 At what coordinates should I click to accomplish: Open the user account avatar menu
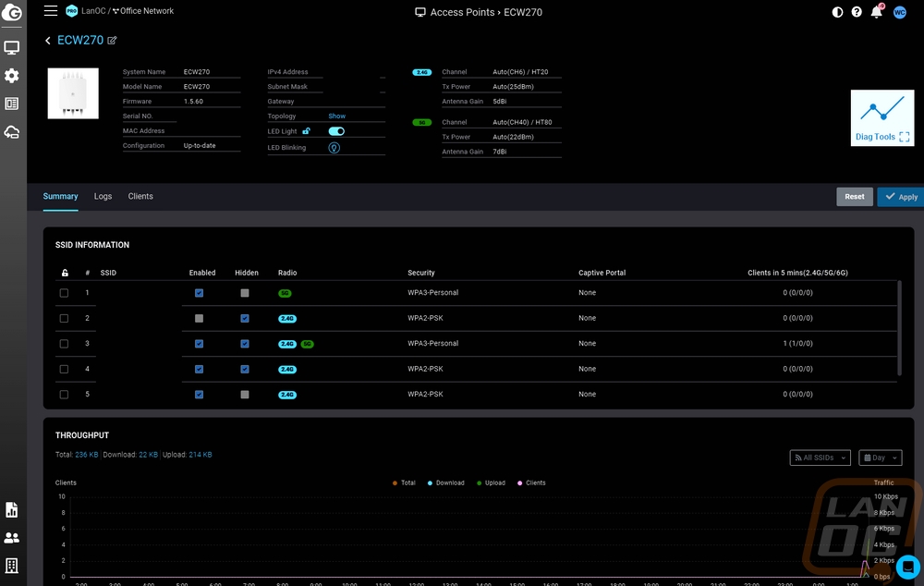click(x=899, y=12)
